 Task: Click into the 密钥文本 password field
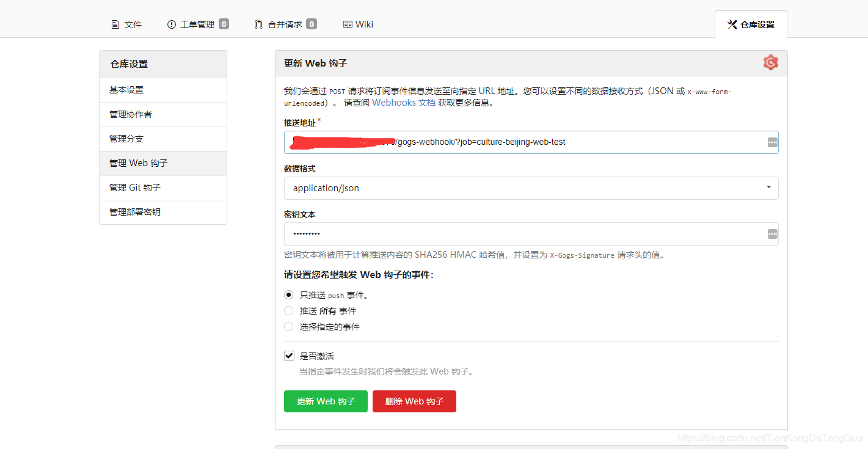[531, 234]
